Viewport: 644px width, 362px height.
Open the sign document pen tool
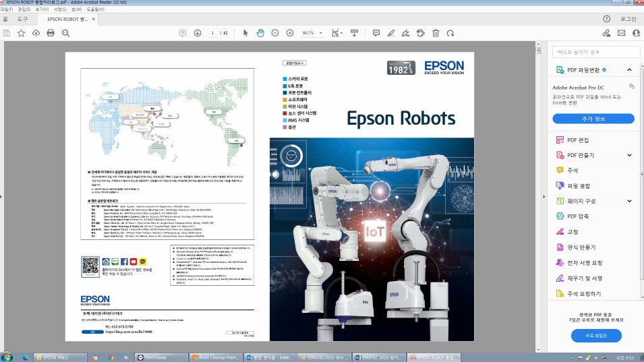(x=406, y=33)
